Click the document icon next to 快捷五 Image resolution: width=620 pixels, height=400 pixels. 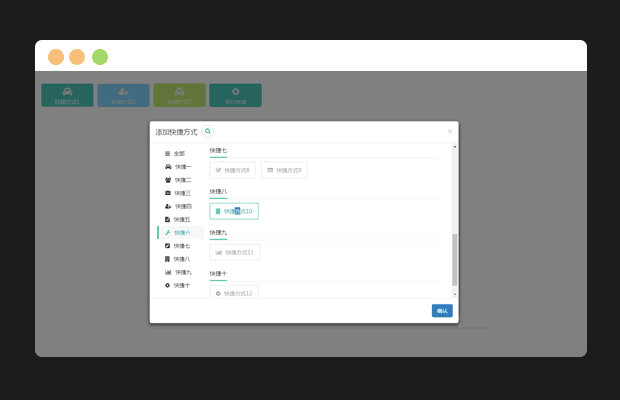167,219
